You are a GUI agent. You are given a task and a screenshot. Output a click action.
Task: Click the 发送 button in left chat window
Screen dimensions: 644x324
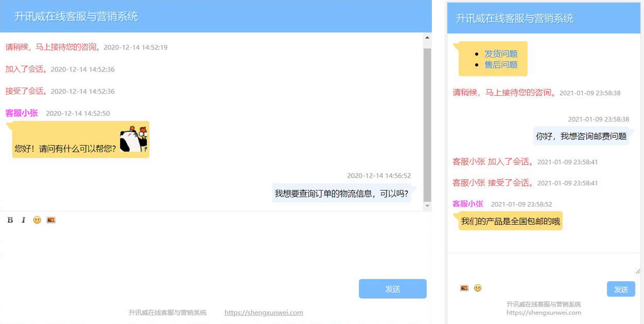(393, 289)
